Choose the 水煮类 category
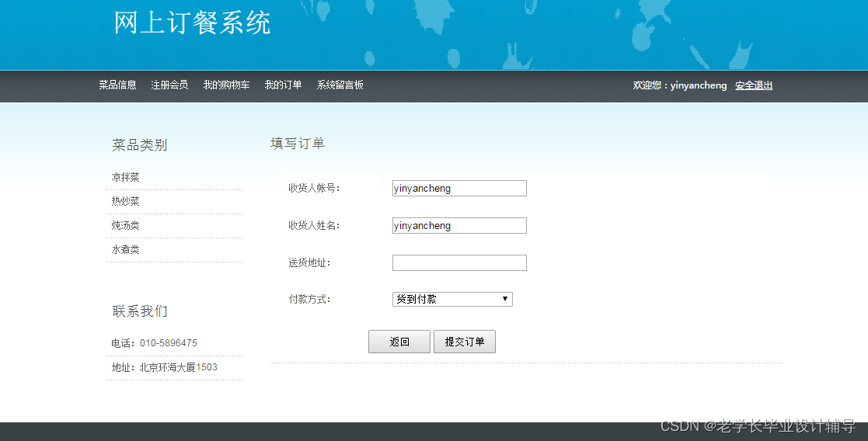The width and height of the screenshot is (868, 441). point(126,249)
